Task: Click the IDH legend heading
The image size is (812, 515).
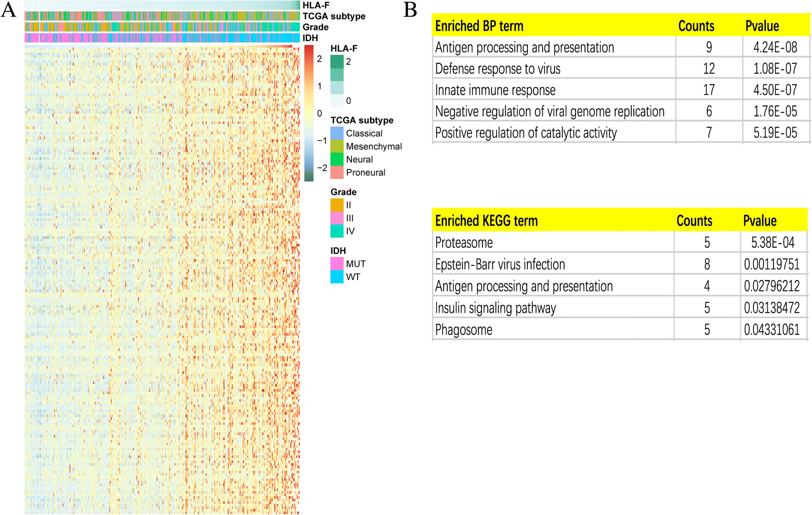Action: click(338, 251)
